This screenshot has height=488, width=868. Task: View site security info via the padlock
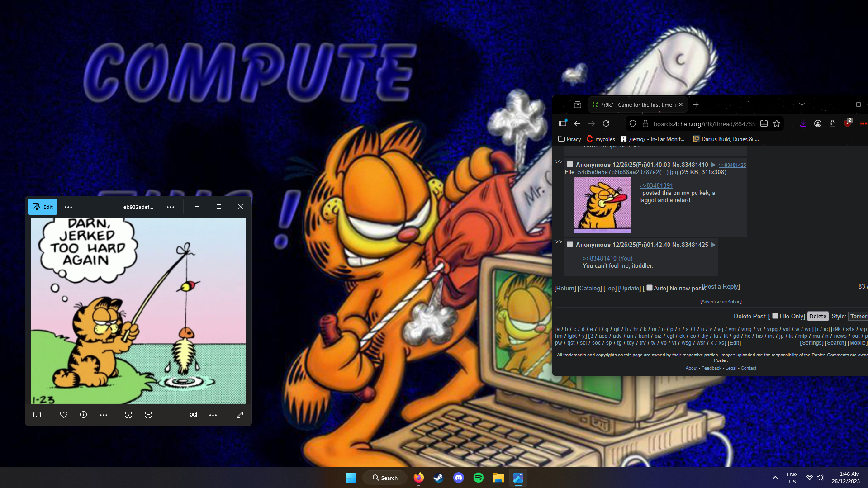[x=645, y=123]
